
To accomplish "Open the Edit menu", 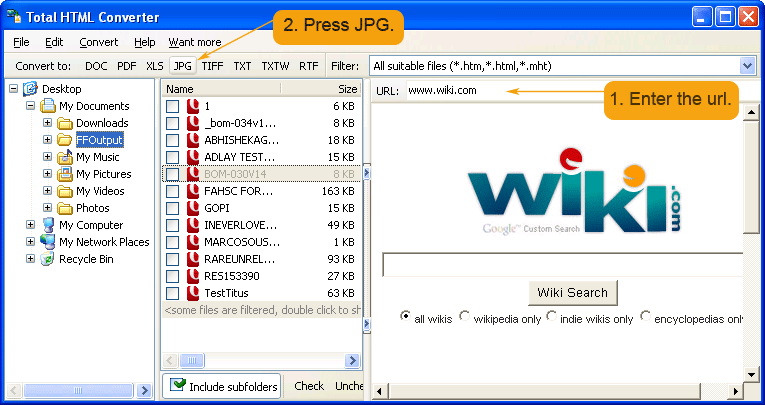I will click(x=54, y=42).
